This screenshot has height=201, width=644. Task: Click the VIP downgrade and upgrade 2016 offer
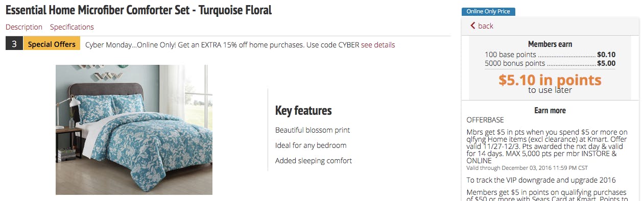541,180
